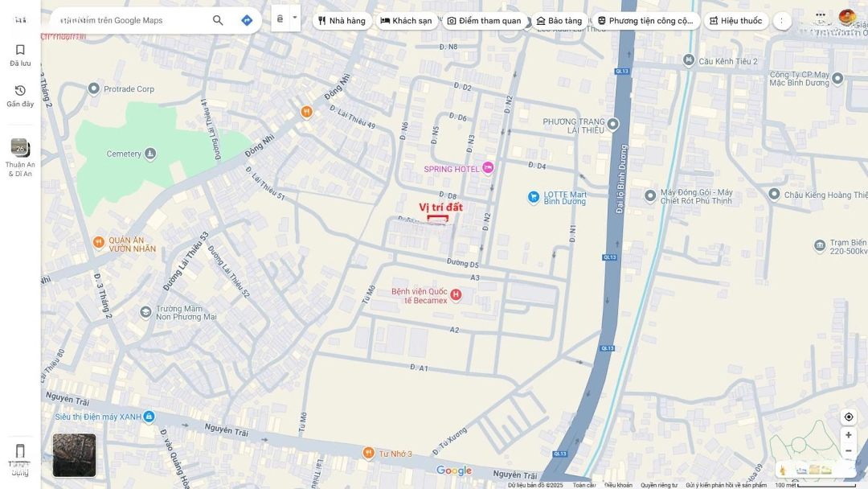The width and height of the screenshot is (868, 489).
Task: Filter by Khách sạn hotels
Action: click(x=406, y=21)
